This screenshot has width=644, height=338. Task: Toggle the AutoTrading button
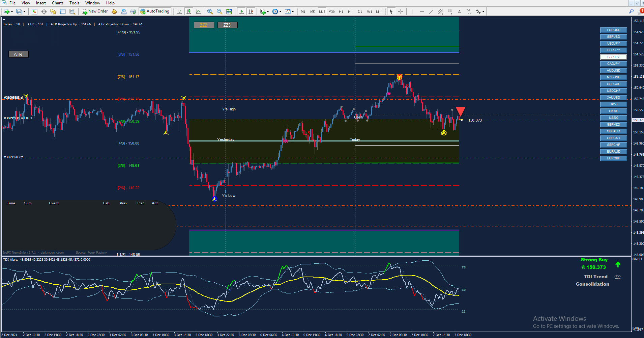pyautogui.click(x=154, y=11)
